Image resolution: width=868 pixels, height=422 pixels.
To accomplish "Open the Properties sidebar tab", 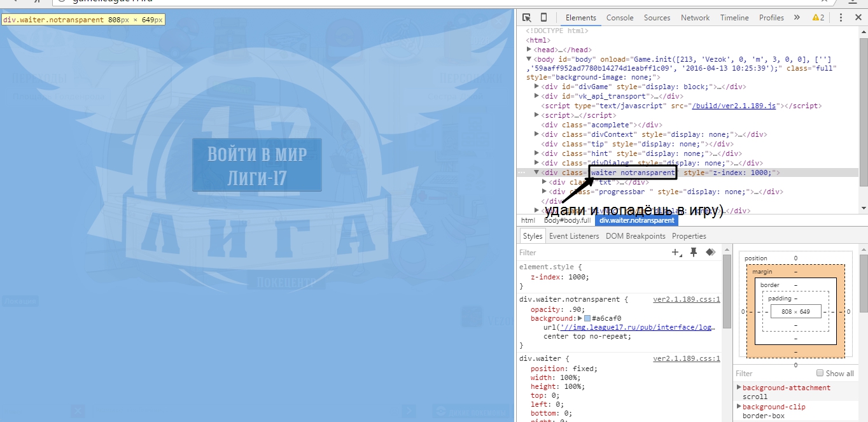I will click(x=689, y=236).
